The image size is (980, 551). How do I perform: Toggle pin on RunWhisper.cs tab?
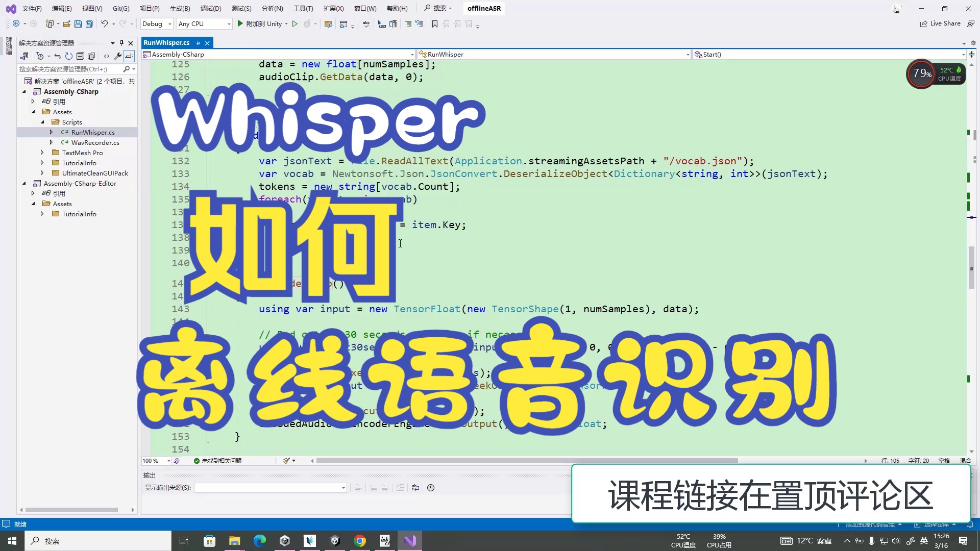pos(198,43)
